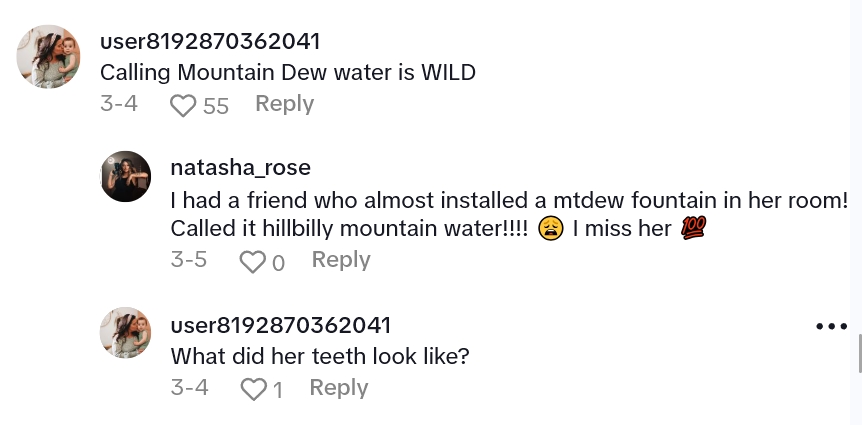Click username above "What did her teeth look like?"

280,326
